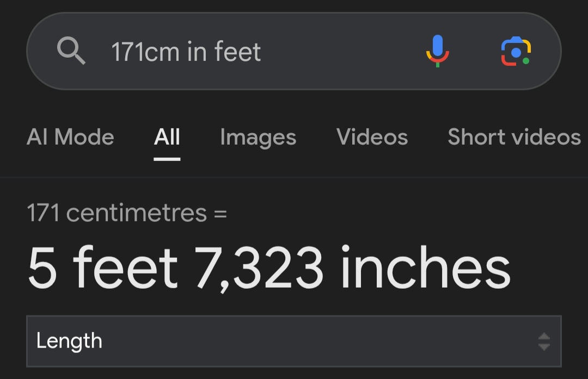Go to the Videos tab
The width and height of the screenshot is (588, 379).
click(x=372, y=137)
